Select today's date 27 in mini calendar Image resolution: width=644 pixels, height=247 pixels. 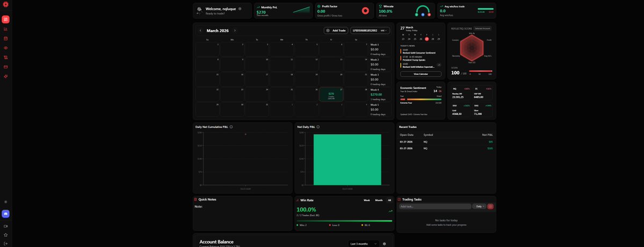click(x=426, y=39)
